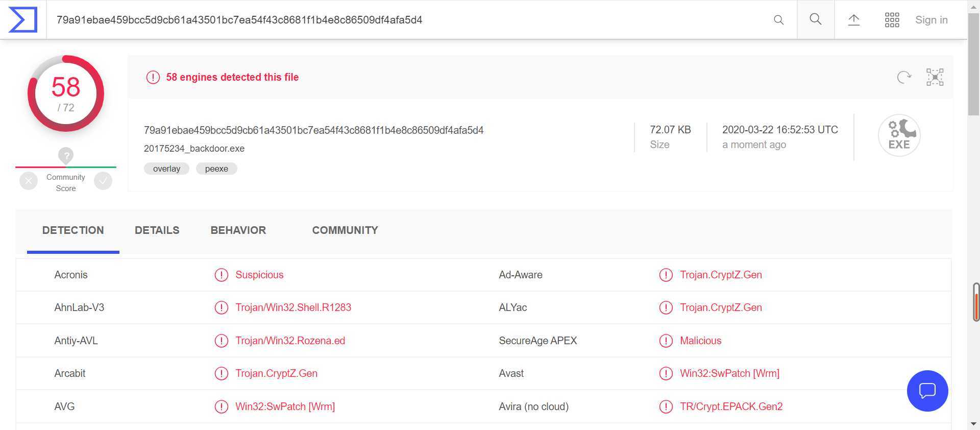Image resolution: width=980 pixels, height=430 pixels.
Task: Click the hash in the search field
Action: [x=239, y=20]
